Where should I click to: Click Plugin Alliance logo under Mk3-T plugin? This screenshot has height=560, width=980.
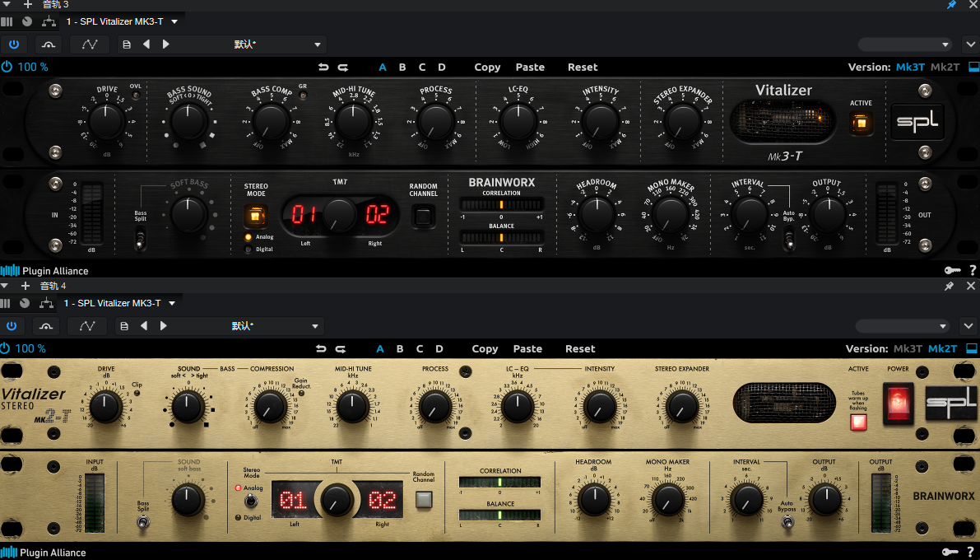44,271
